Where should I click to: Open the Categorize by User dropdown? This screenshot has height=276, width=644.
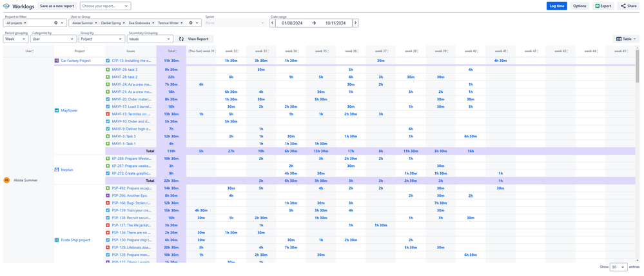coord(54,39)
